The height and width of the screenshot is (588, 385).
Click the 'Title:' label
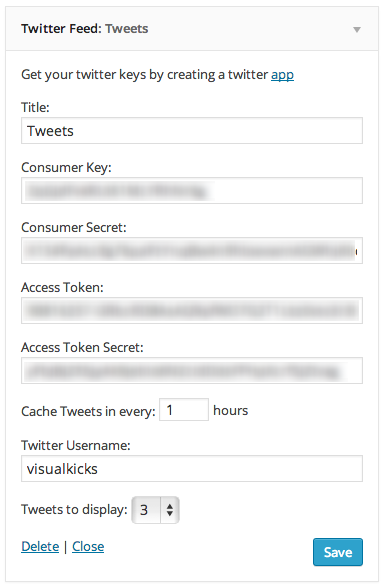click(x=35, y=107)
